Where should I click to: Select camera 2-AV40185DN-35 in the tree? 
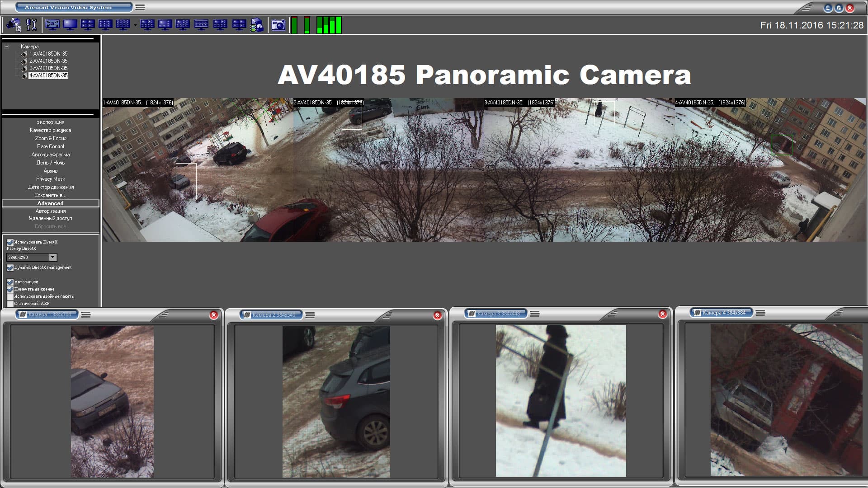(x=48, y=61)
